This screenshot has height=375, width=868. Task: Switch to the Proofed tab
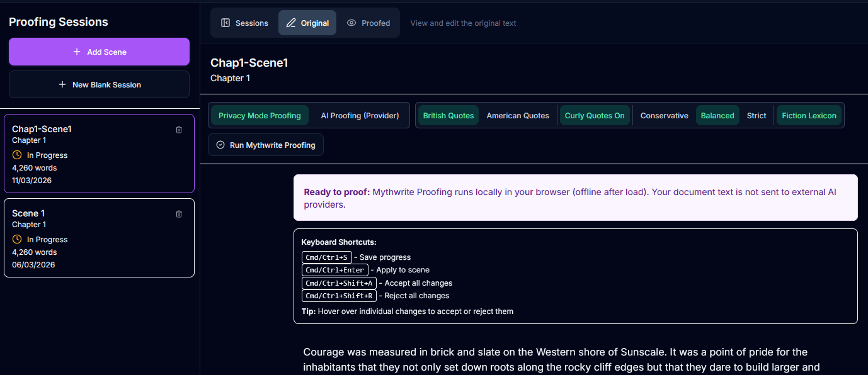tap(368, 23)
